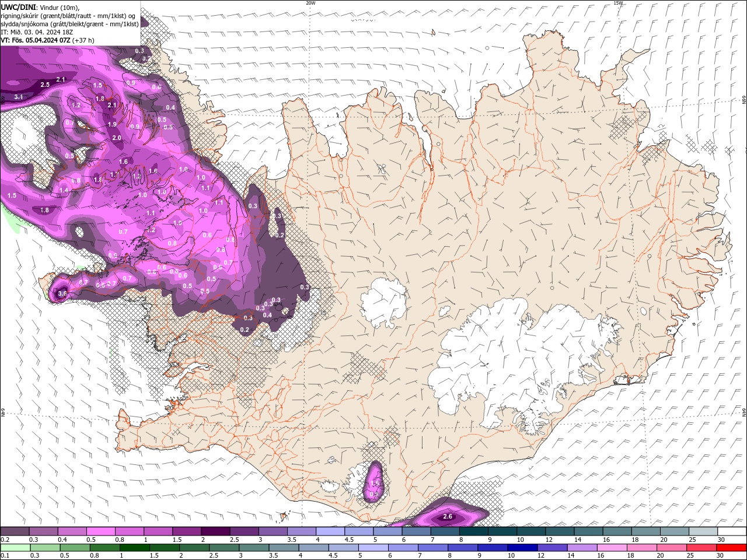
Task: Click the '20W' longitude label at top
Action: pos(310,3)
